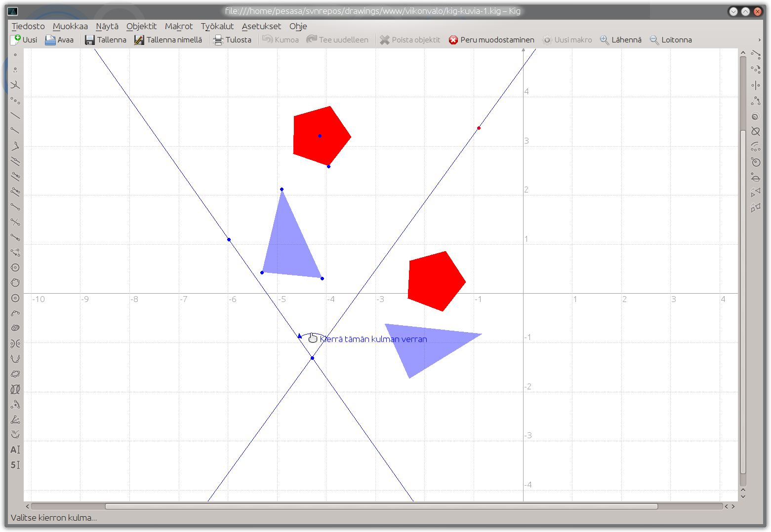
Task: Click the red point on the right line
Action: coord(479,128)
